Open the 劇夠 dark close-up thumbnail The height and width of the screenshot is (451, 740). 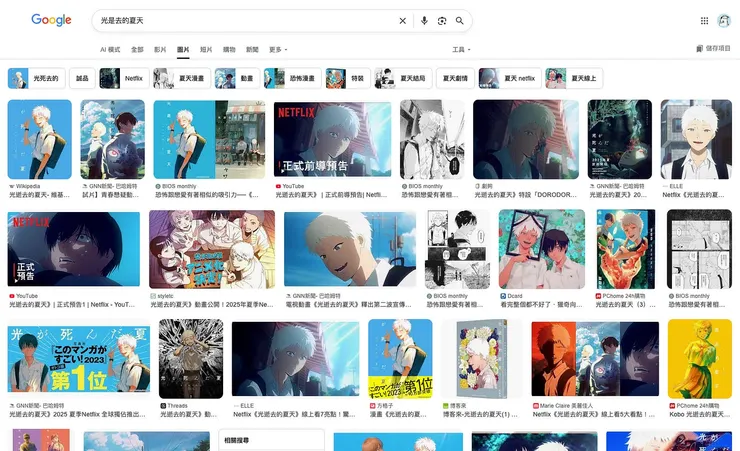tap(526, 139)
